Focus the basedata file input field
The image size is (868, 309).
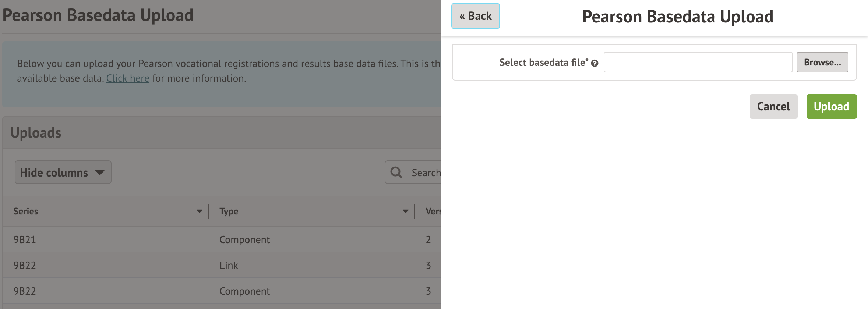pyautogui.click(x=698, y=62)
